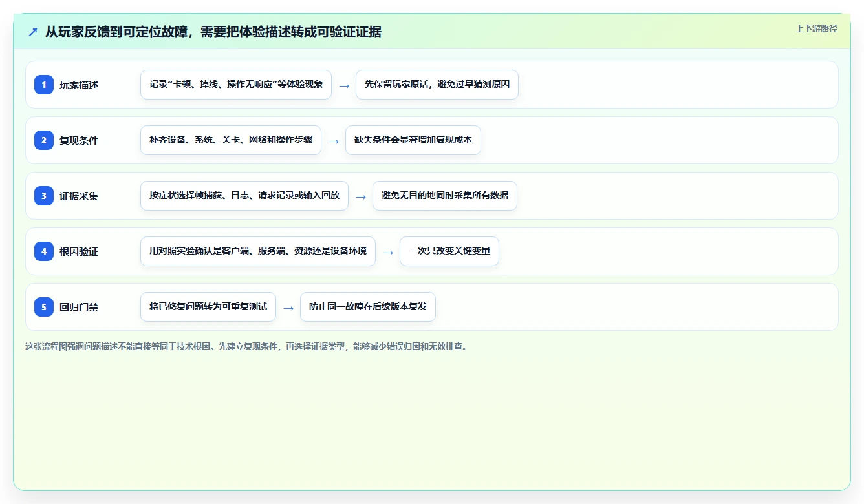Select step number 3 badge
This screenshot has height=504, width=864.
(x=44, y=196)
